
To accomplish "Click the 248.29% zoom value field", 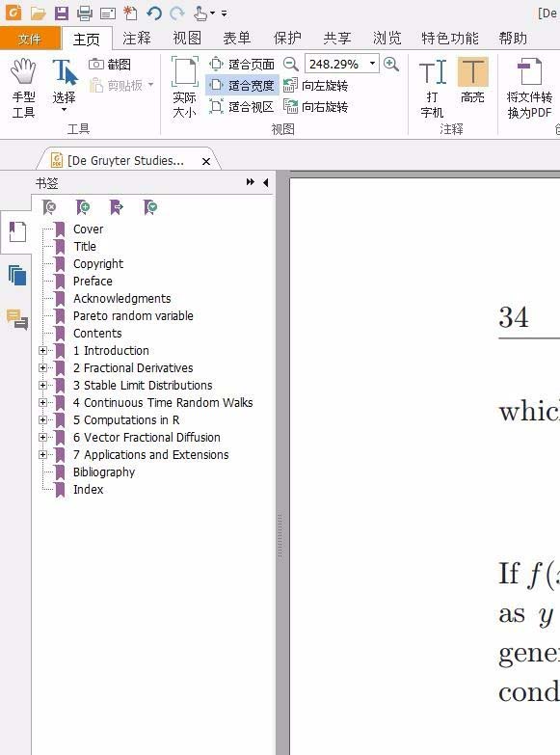I will [335, 64].
